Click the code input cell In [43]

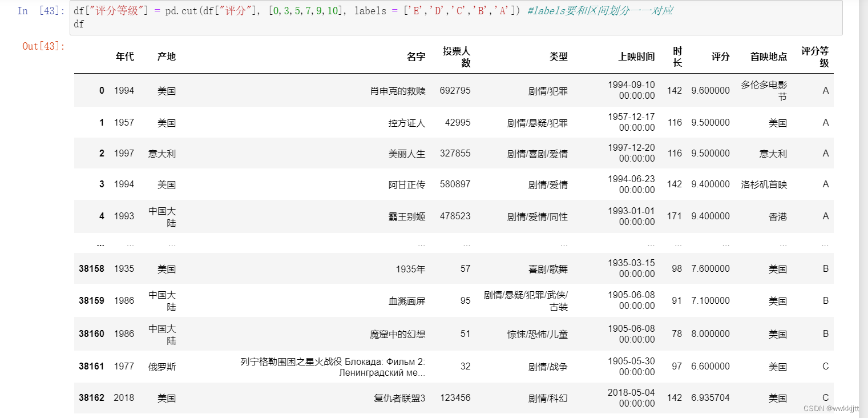[x=456, y=18]
